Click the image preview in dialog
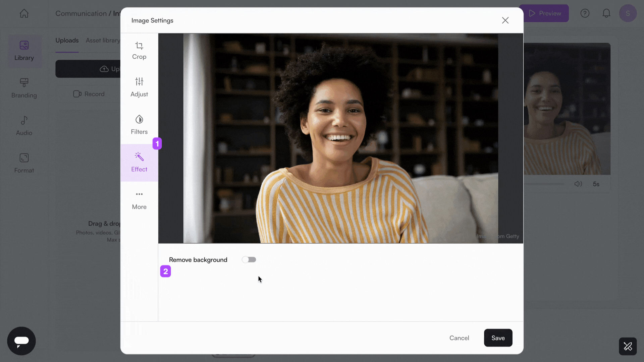 click(340, 138)
